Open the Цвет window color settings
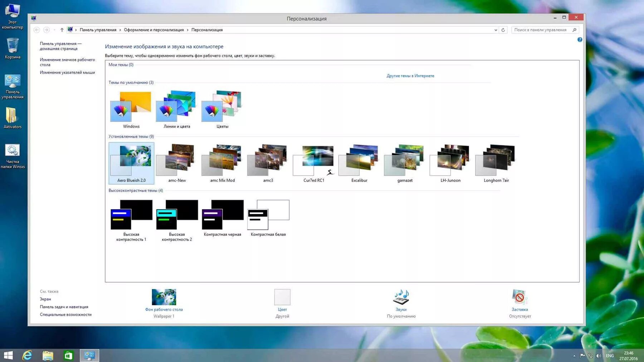 (x=282, y=303)
